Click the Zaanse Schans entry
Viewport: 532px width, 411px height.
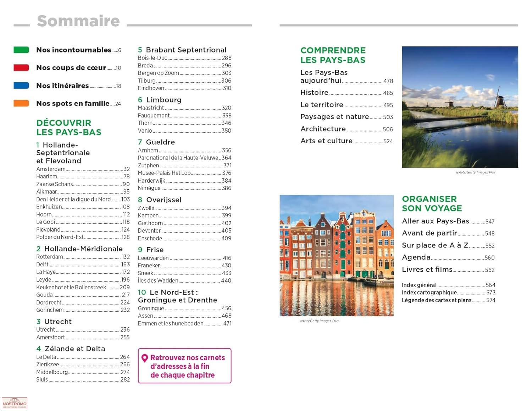pyautogui.click(x=83, y=184)
